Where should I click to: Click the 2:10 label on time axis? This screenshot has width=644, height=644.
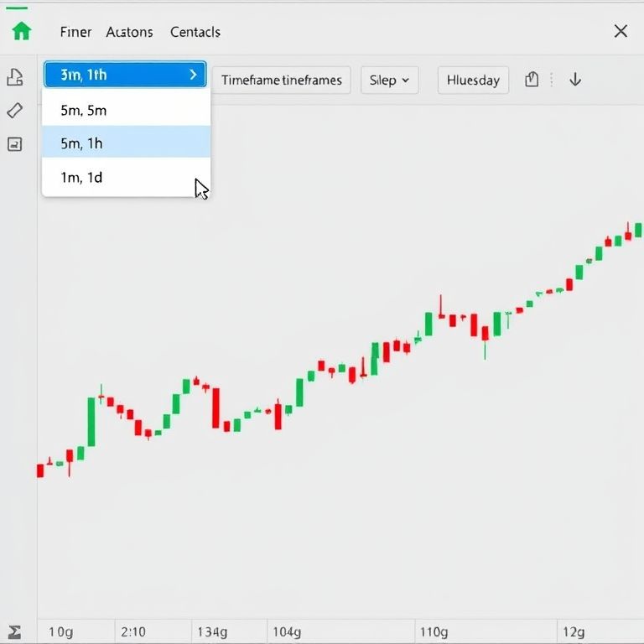(x=133, y=631)
